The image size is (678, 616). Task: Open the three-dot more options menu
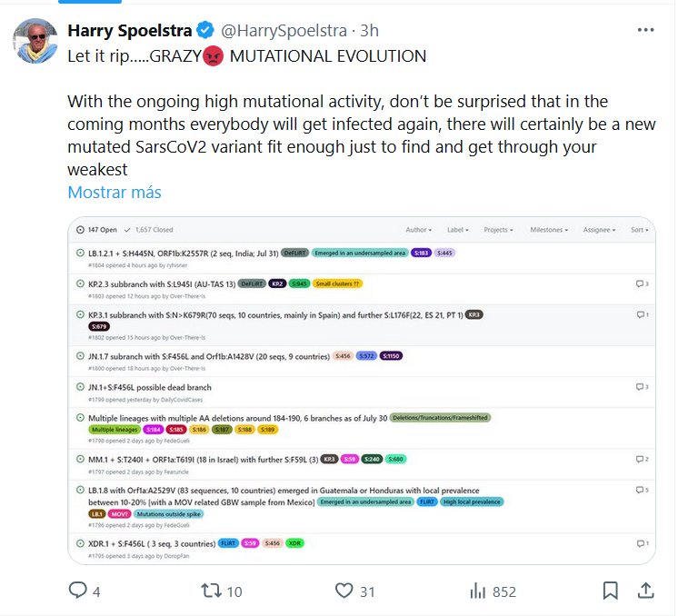pyautogui.click(x=645, y=30)
